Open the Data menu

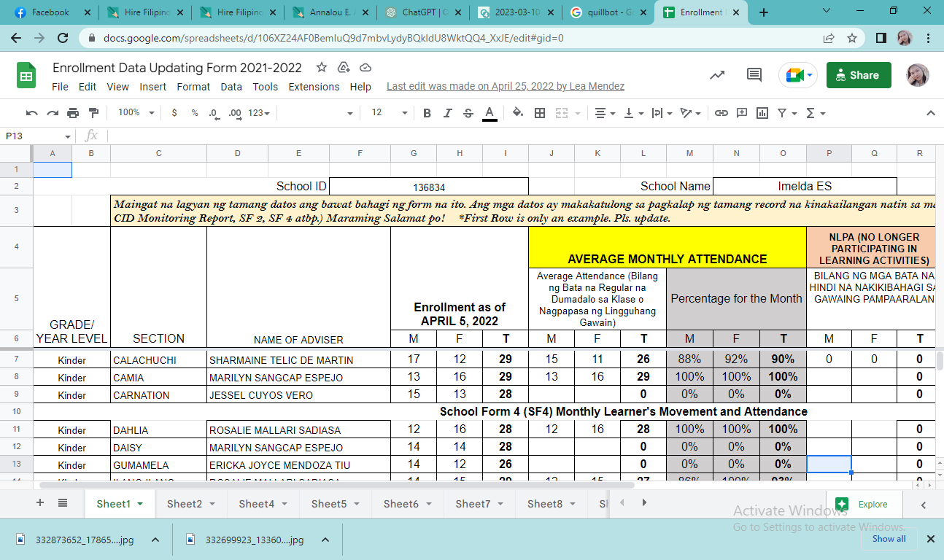231,87
